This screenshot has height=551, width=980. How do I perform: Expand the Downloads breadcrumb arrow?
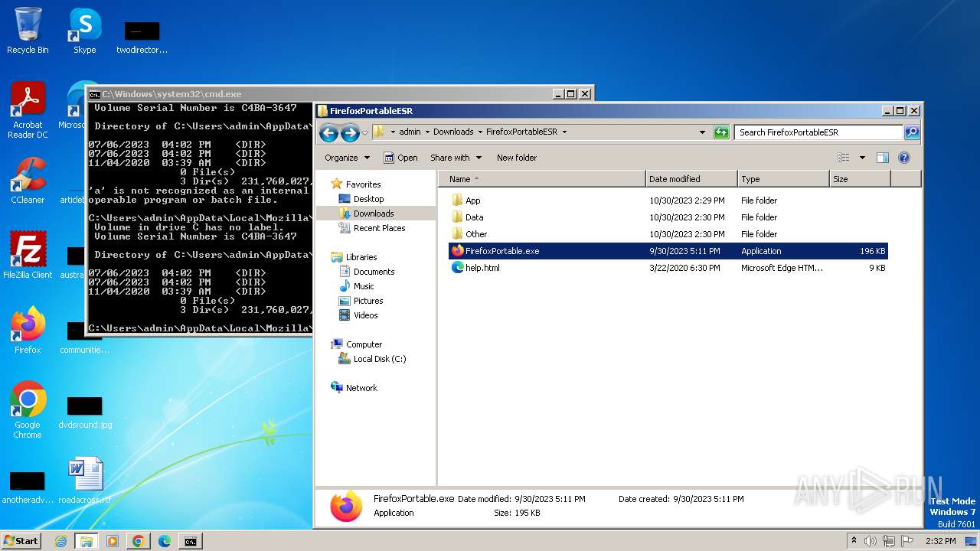click(x=480, y=132)
